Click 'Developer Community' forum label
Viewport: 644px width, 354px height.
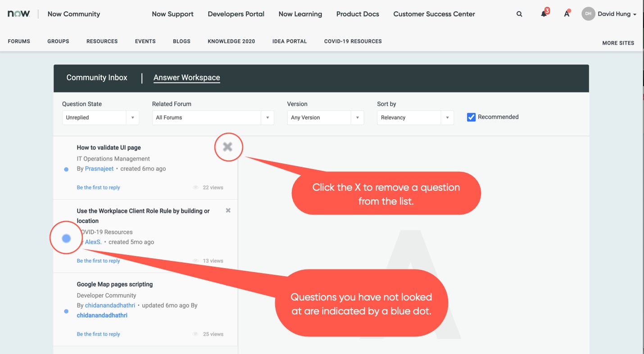[106, 296]
